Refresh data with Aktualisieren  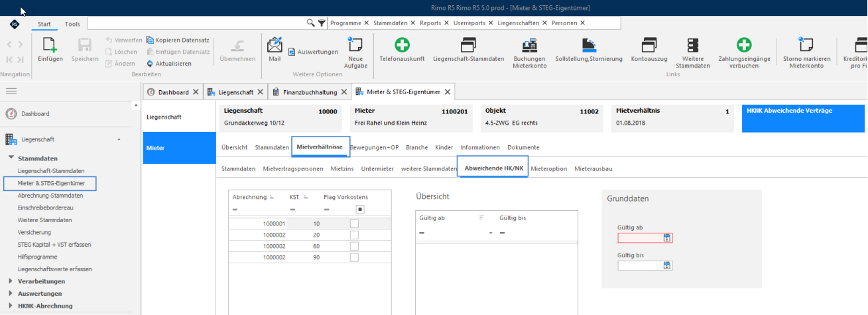(168, 64)
